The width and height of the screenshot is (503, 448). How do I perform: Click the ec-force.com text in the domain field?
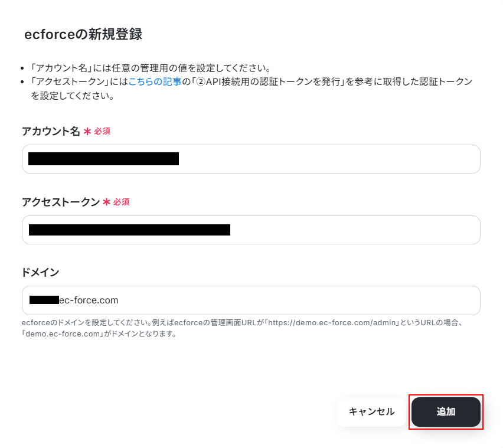click(89, 300)
